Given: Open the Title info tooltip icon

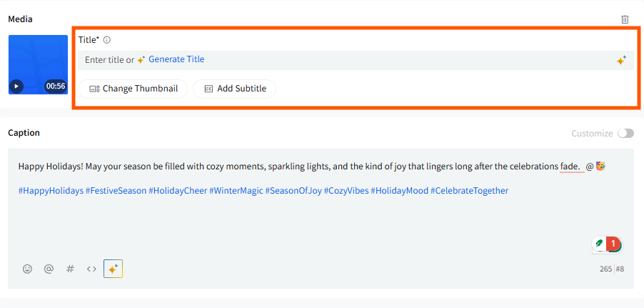Looking at the screenshot, I should tap(107, 40).
